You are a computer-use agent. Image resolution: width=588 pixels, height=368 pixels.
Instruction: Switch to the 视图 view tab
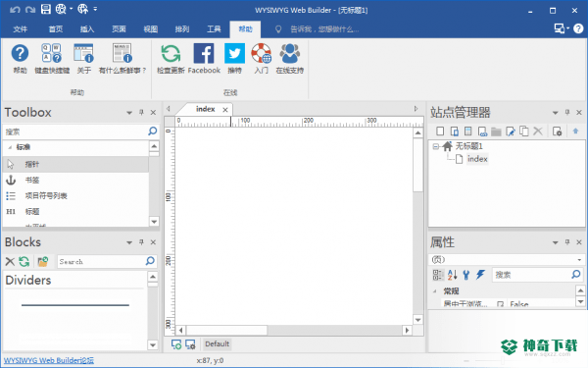click(150, 29)
